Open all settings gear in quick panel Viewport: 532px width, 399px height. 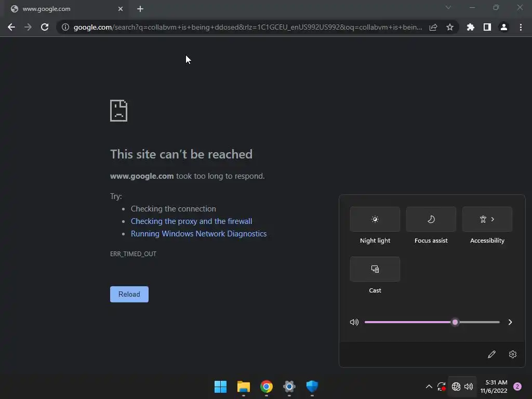pyautogui.click(x=513, y=354)
